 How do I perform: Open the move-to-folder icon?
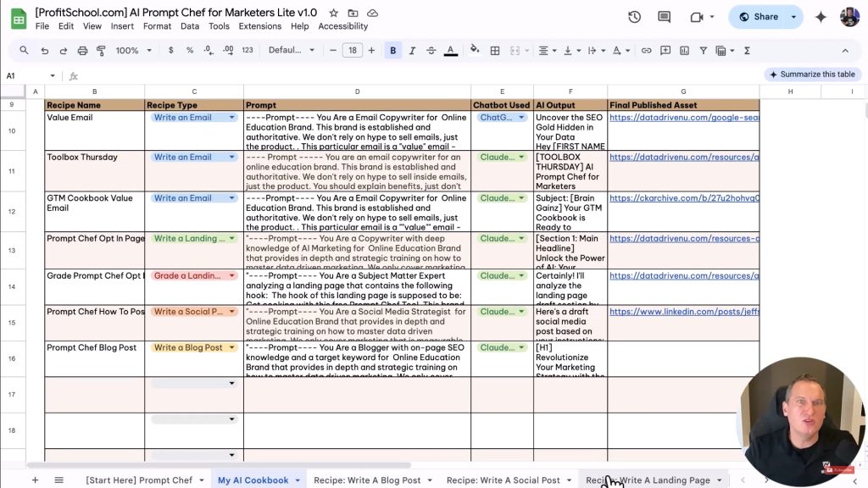point(353,13)
